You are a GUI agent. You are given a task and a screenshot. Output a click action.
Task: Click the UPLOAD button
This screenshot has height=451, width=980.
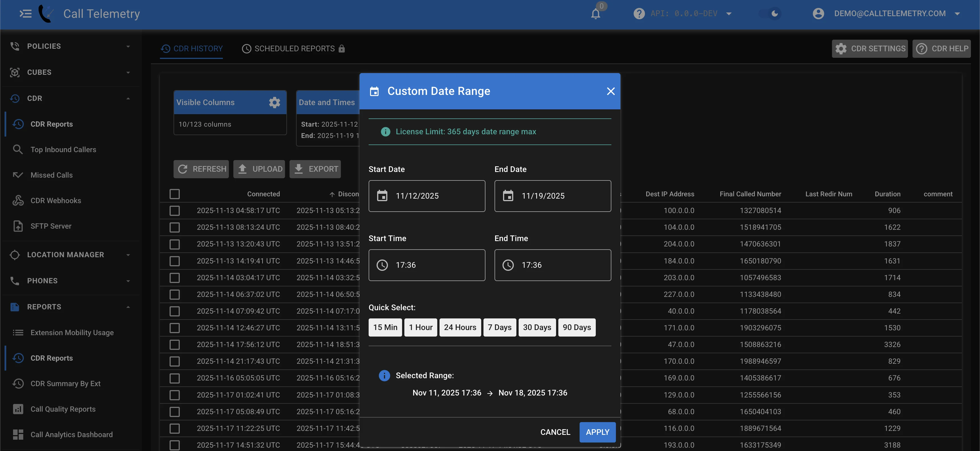point(259,169)
